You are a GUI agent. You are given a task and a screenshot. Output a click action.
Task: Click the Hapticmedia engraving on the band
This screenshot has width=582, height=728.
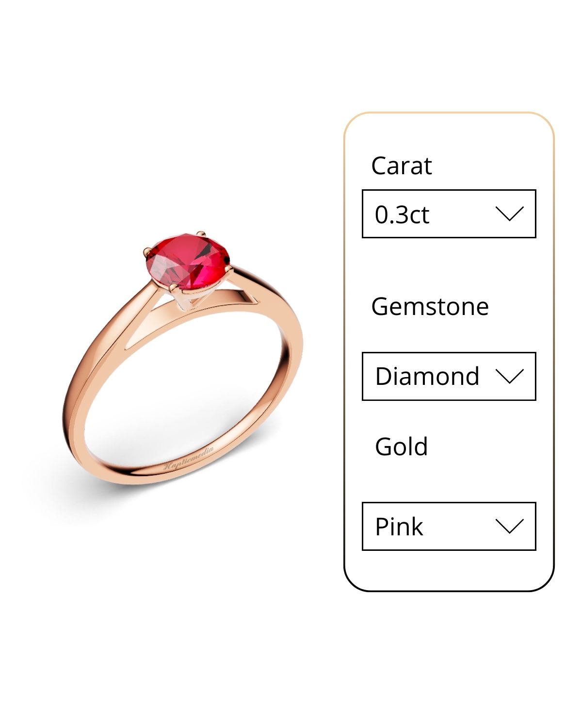click(x=189, y=458)
